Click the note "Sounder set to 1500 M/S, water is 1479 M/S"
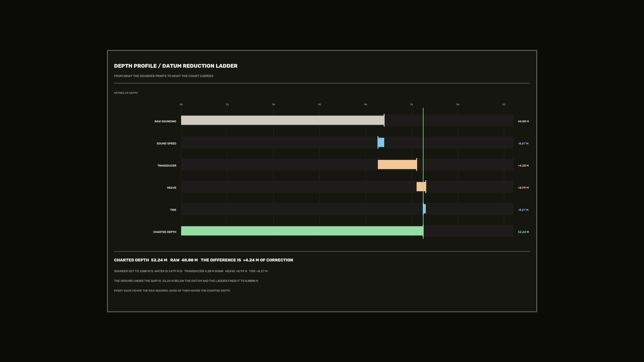 (148, 271)
